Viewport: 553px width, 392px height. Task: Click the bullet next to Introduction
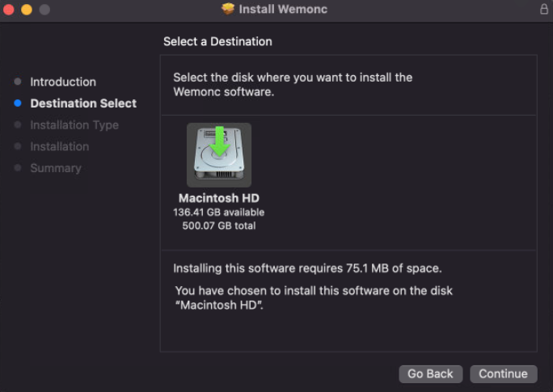coord(18,82)
